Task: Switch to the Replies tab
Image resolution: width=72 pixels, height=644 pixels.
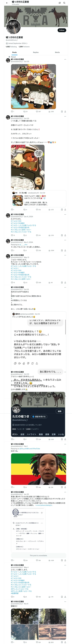Action: [x=36, y=52]
